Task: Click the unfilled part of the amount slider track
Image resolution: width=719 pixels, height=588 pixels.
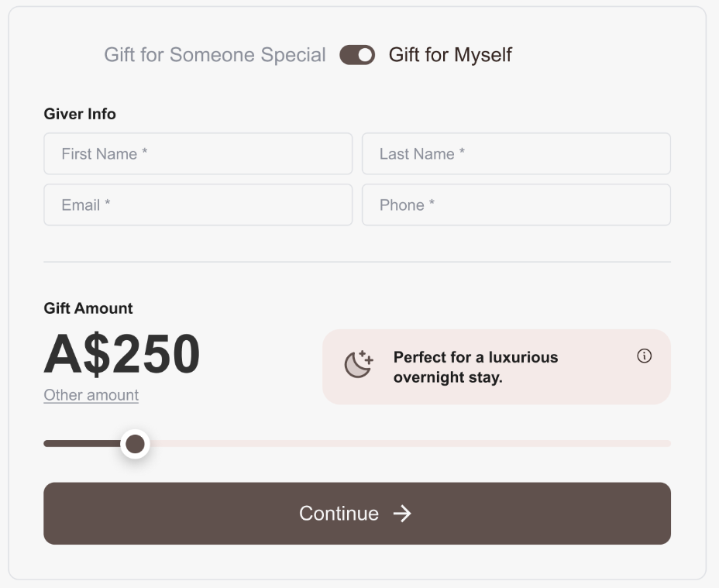Action: pos(411,444)
